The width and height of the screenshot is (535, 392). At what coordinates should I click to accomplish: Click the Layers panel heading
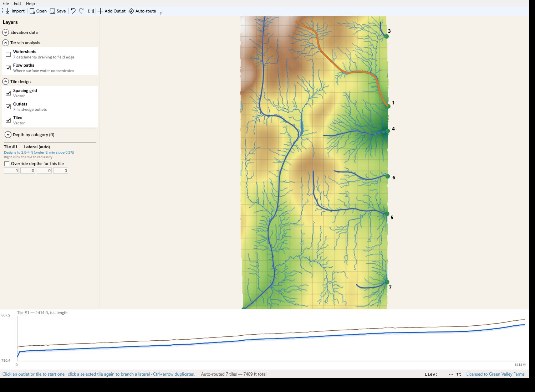10,22
